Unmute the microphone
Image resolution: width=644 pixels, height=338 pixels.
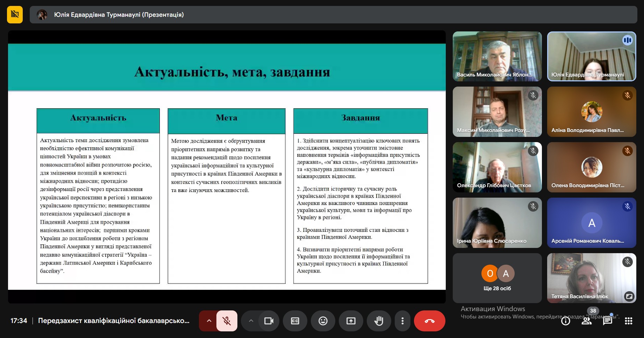click(x=227, y=321)
